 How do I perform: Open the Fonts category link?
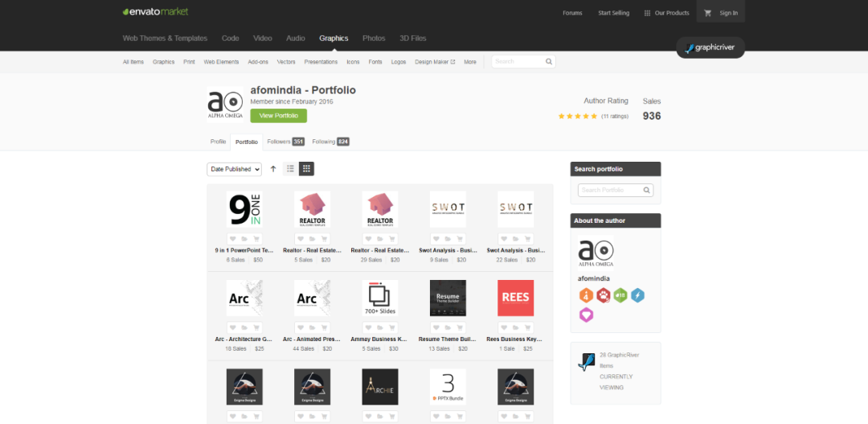tap(375, 62)
